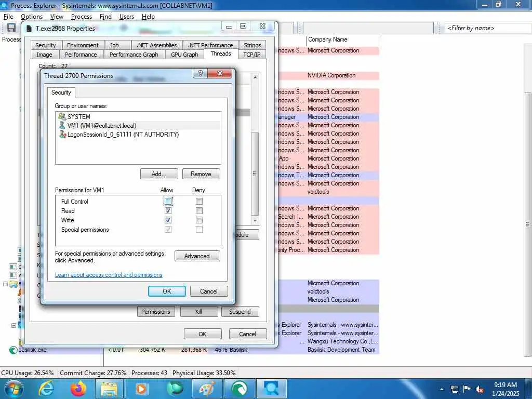This screenshot has height=399, width=532.
Task: Toggle Allow checkbox for Write
Action: point(168,220)
